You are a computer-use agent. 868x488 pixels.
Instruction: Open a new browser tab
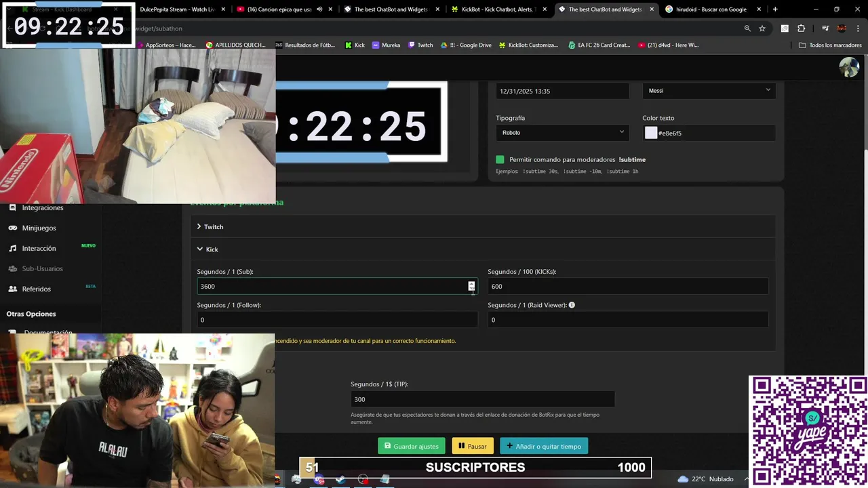[x=775, y=9]
